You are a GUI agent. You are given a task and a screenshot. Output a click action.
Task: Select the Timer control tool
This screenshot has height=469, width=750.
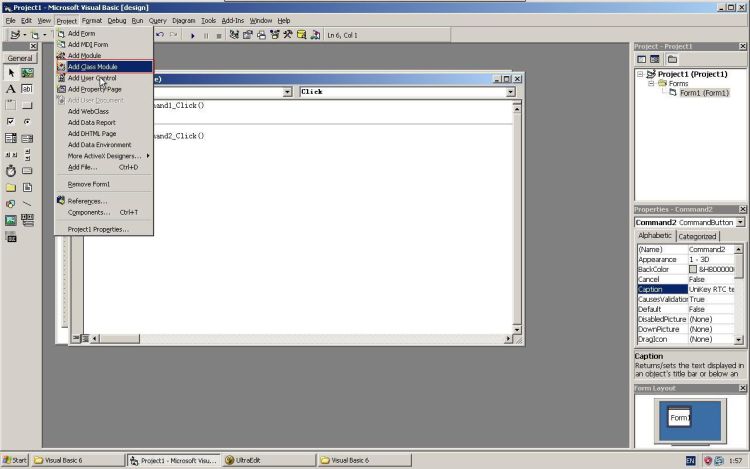coord(11,171)
